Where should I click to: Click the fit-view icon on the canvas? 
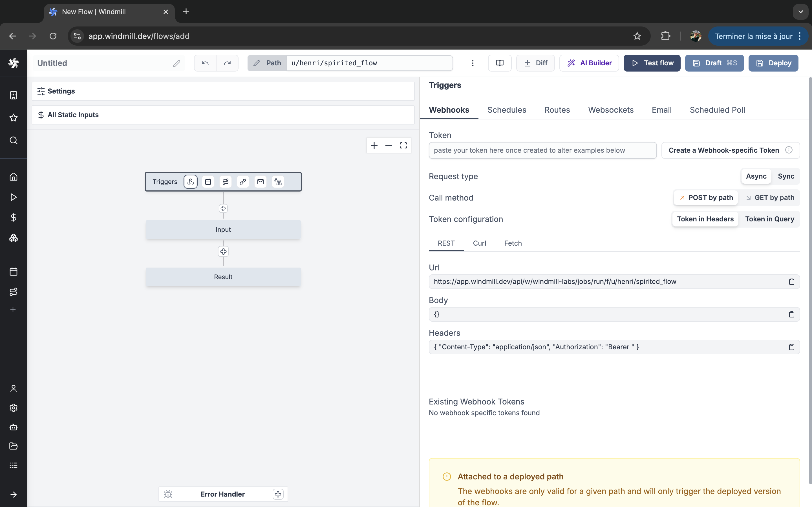(x=403, y=145)
